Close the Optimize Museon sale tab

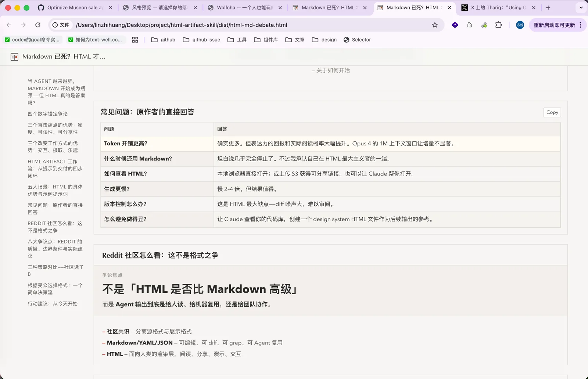click(x=110, y=7)
